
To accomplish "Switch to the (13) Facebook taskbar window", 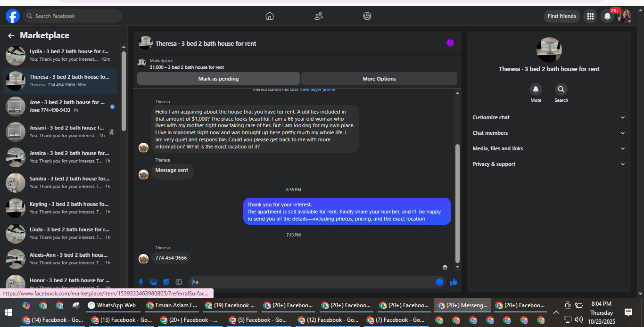I will pyautogui.click(x=121, y=320).
